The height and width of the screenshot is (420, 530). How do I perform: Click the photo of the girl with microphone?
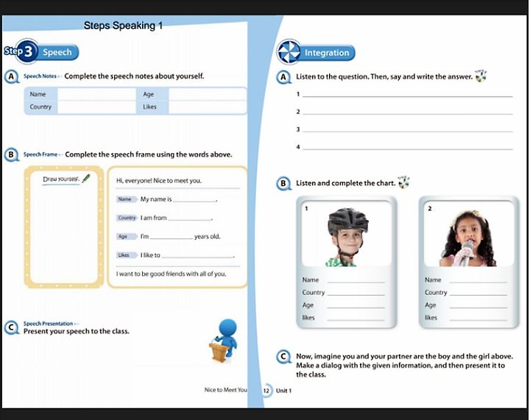[469, 235]
